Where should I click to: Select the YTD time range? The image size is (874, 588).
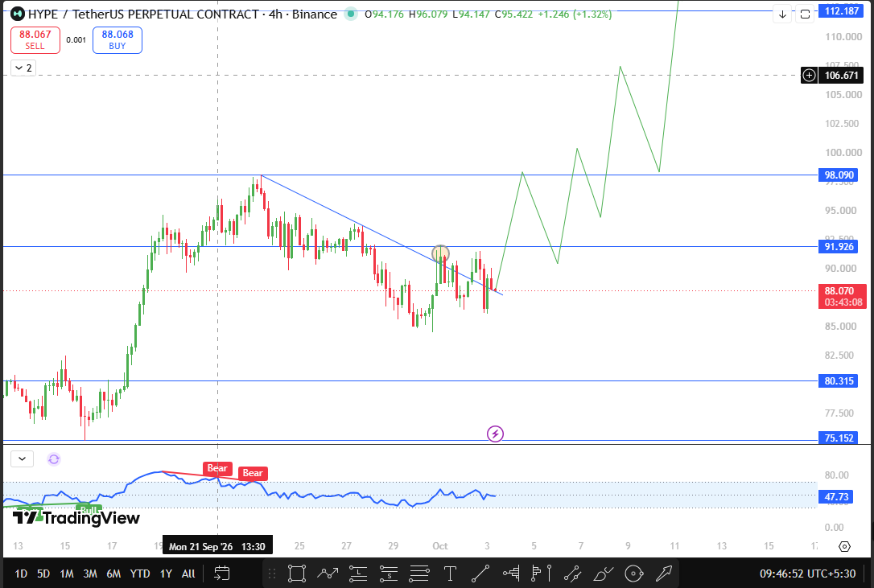(x=139, y=574)
